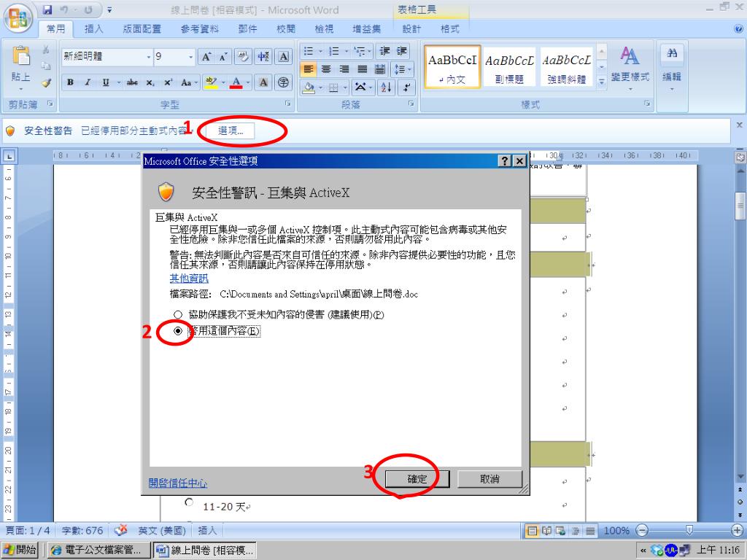Toggle Bold formatting
747x560 pixels.
coord(71,82)
